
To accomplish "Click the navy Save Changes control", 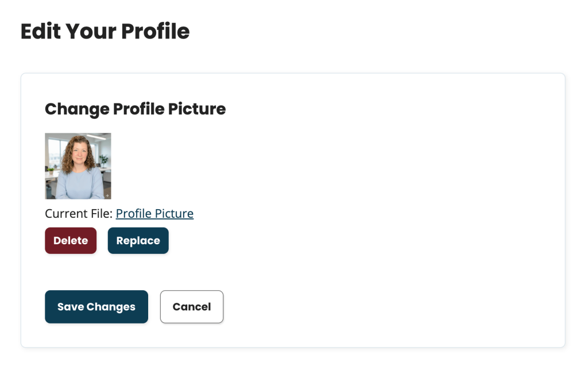I will click(x=96, y=306).
